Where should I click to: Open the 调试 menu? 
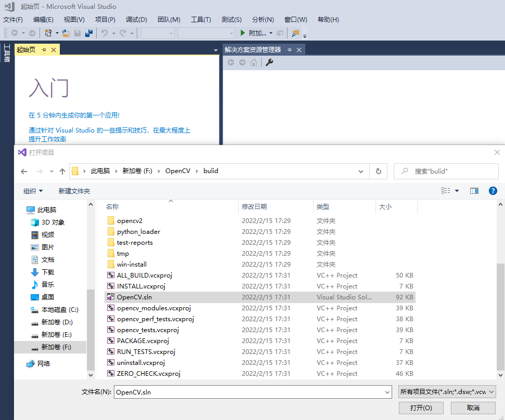[x=136, y=19]
